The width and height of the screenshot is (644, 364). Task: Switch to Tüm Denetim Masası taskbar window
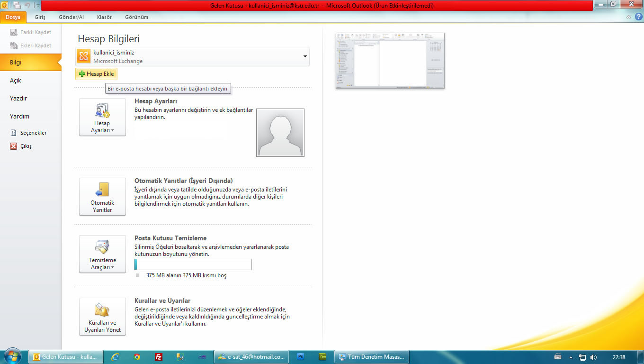(x=372, y=357)
